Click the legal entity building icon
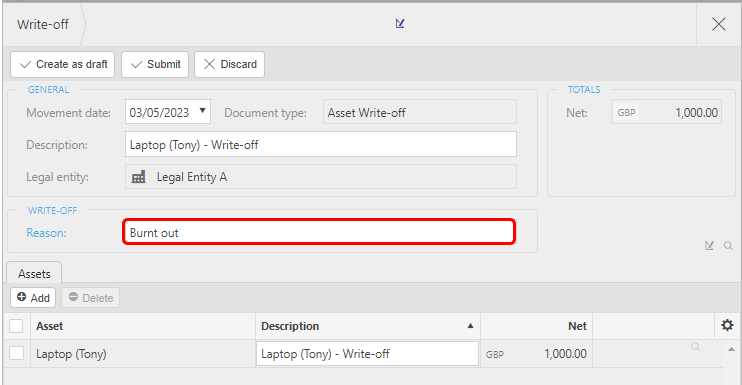 click(139, 177)
